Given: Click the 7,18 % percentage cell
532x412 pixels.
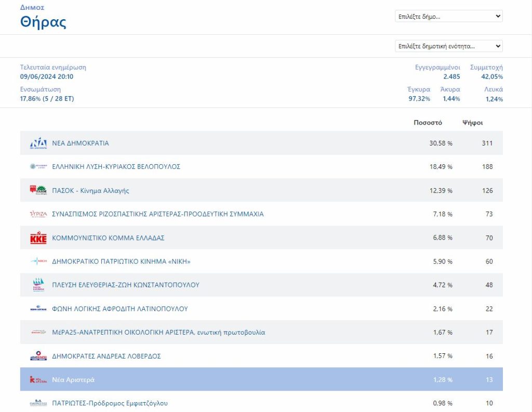Looking at the screenshot, I should [443, 214].
